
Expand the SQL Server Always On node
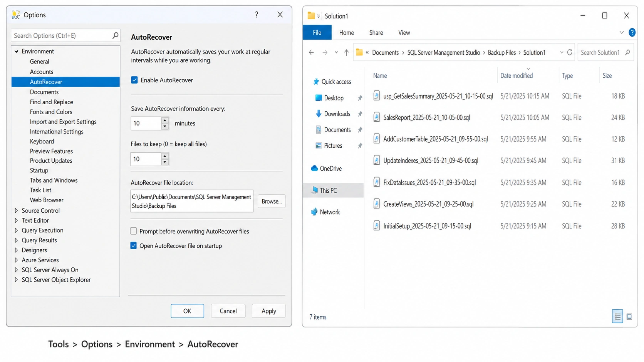coord(16,270)
